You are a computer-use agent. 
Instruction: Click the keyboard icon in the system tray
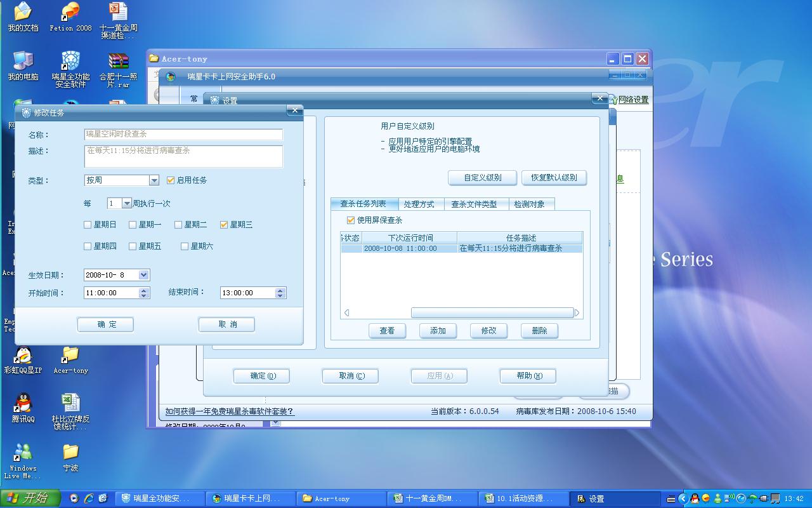[671, 499]
